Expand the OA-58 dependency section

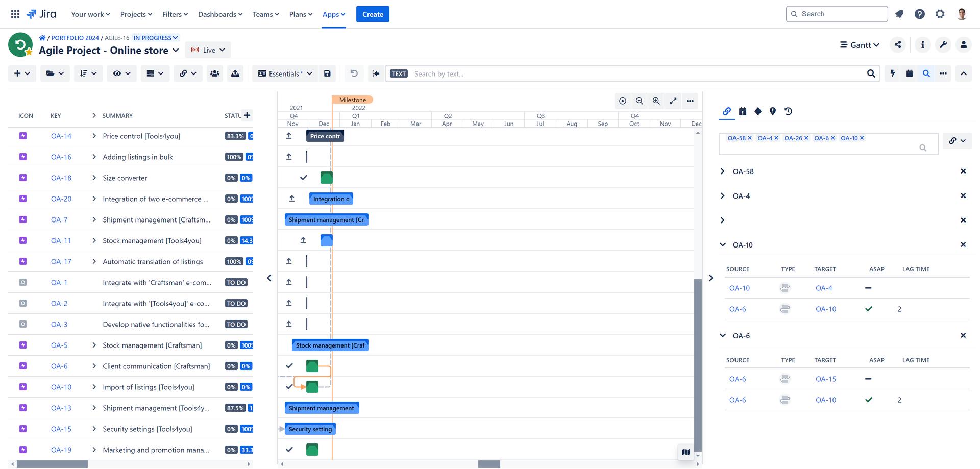pos(722,171)
